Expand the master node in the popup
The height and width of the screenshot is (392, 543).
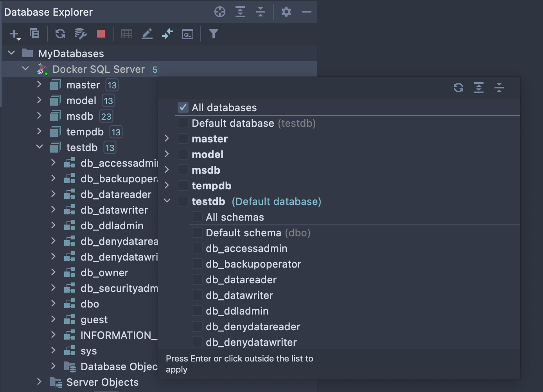click(167, 138)
